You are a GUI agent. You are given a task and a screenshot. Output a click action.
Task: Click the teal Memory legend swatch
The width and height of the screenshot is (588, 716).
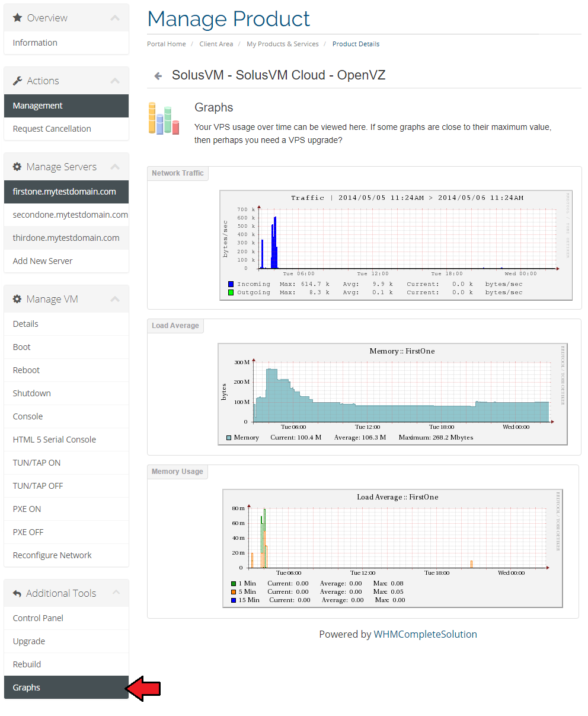229,438
